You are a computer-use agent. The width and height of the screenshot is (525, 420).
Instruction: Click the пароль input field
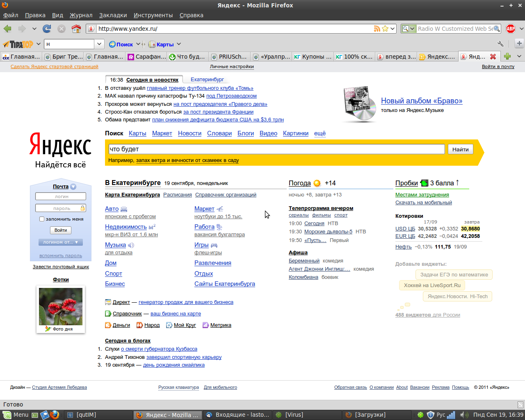[x=61, y=208]
